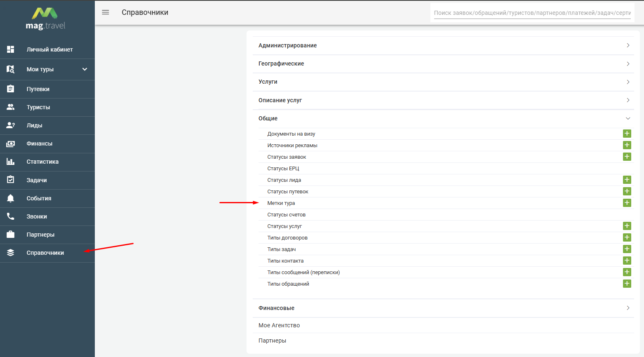Viewport: 644px width, 357px height.
Task: Add a new Статусы лида entry
Action: pos(627,180)
